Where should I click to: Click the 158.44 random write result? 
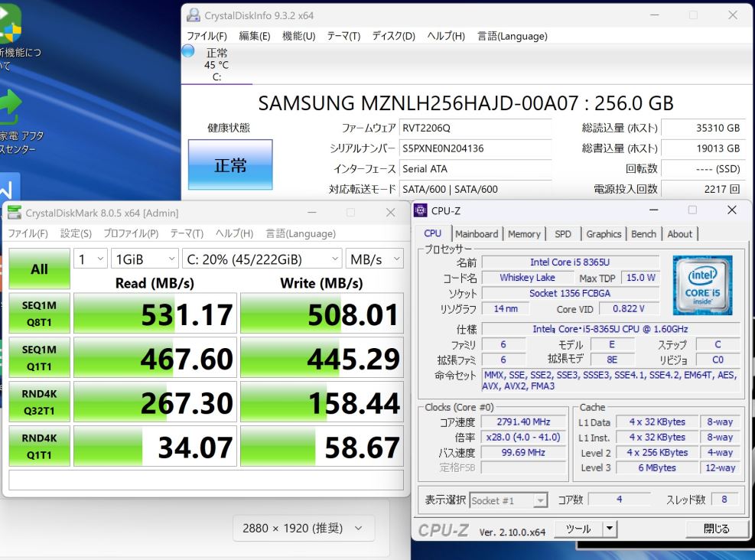(321, 402)
